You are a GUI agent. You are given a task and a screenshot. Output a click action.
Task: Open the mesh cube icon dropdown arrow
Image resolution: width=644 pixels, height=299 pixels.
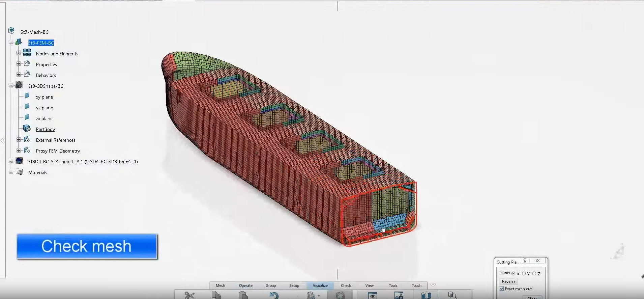pyautogui.click(x=319, y=296)
